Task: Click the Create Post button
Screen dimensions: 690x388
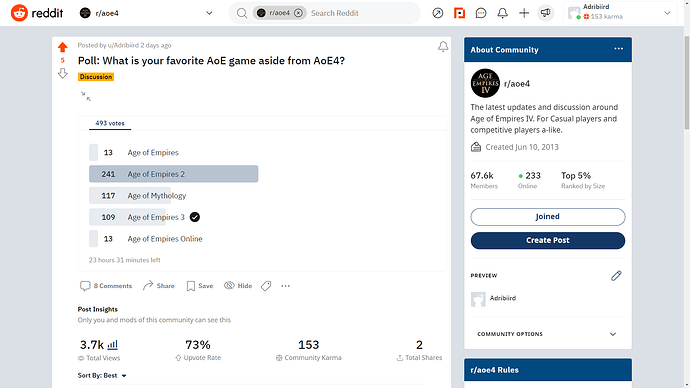Action: (x=547, y=240)
